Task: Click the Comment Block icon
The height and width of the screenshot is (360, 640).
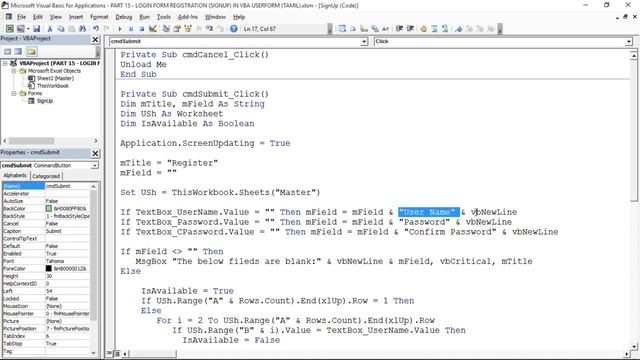Action: point(434,29)
